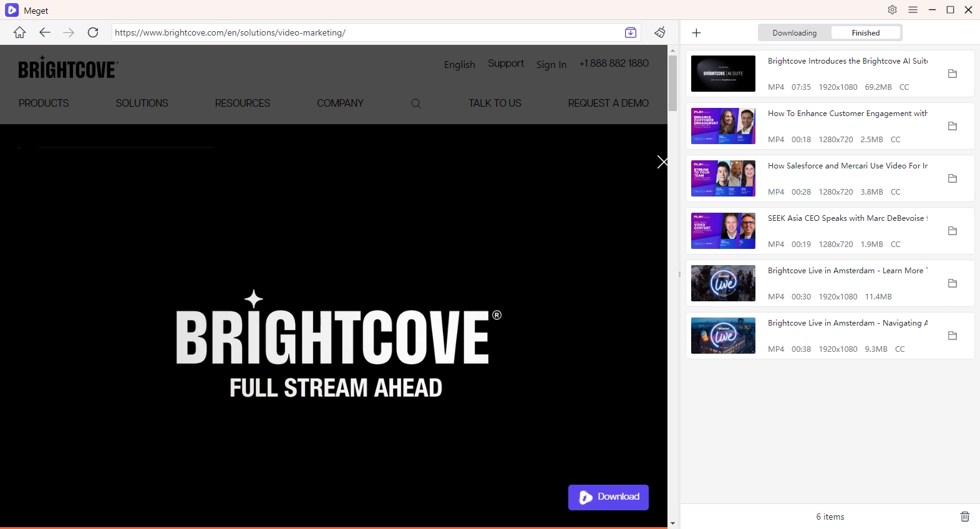Navigate forward in the Meget browser
The width and height of the screenshot is (980, 529).
69,32
